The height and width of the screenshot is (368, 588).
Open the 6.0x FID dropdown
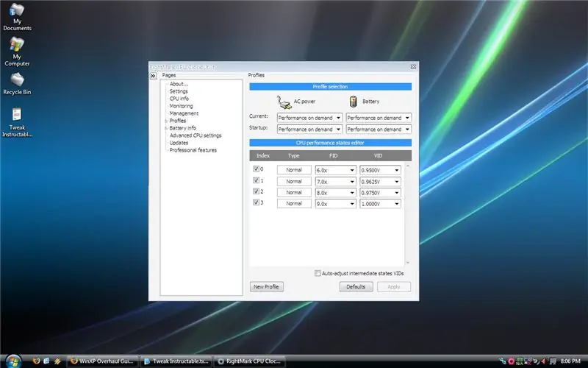pyautogui.click(x=336, y=170)
